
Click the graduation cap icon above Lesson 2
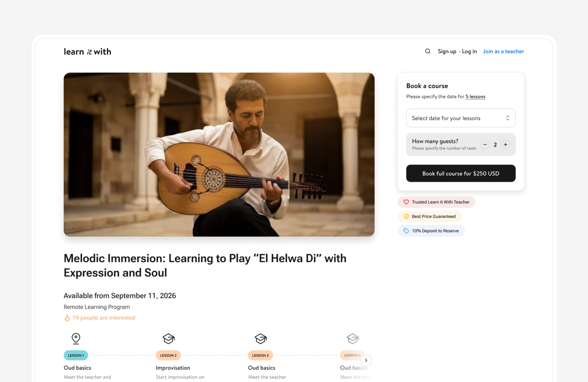click(x=169, y=339)
